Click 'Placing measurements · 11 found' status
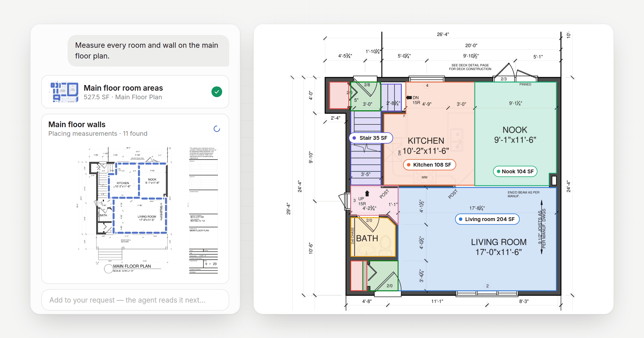This screenshot has height=338, width=644. 98,134
